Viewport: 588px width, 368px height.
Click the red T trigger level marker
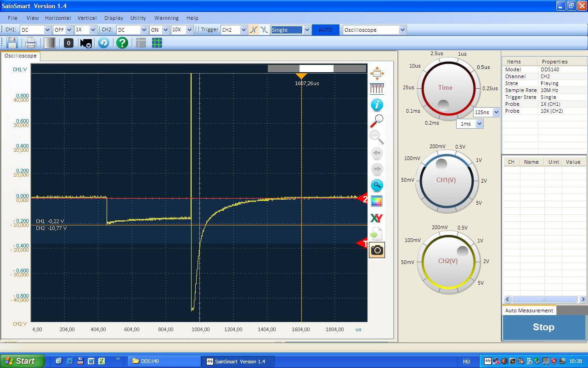click(362, 243)
